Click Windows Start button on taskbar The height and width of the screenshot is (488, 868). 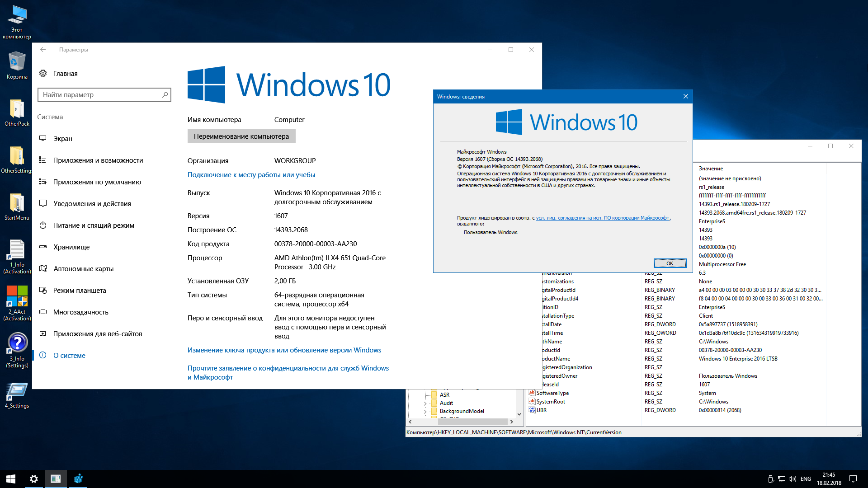pyautogui.click(x=11, y=479)
